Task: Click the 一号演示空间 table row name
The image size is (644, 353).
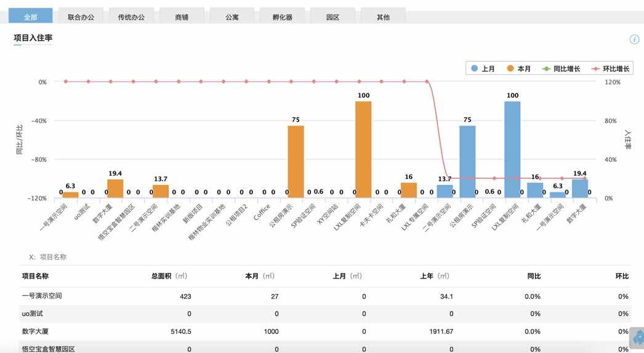Action: (x=42, y=296)
